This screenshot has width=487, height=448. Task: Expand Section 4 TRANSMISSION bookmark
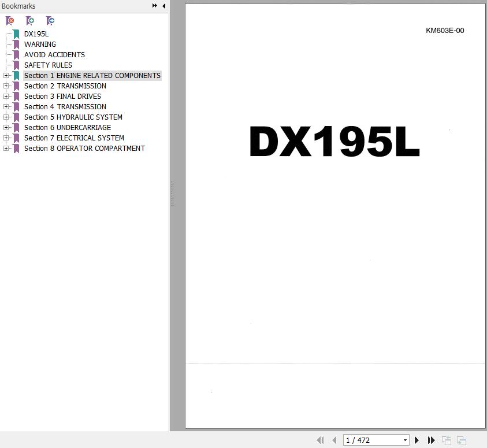(6, 106)
